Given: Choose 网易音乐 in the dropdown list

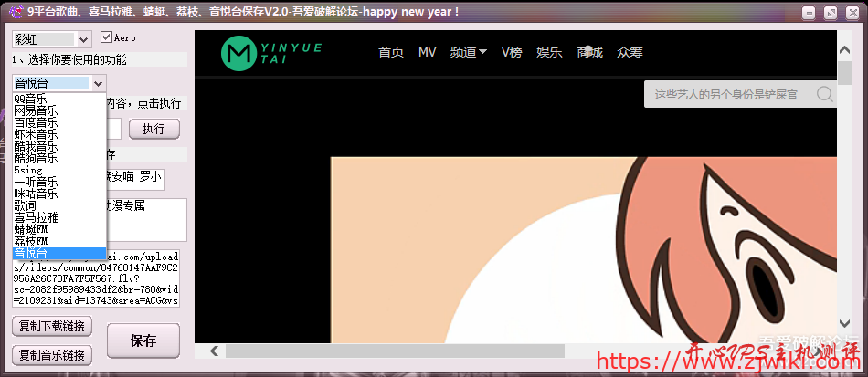Looking at the screenshot, I should [36, 110].
